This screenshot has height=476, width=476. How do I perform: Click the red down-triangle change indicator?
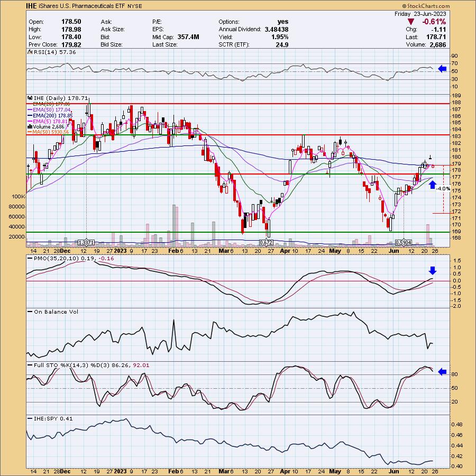tap(411, 22)
